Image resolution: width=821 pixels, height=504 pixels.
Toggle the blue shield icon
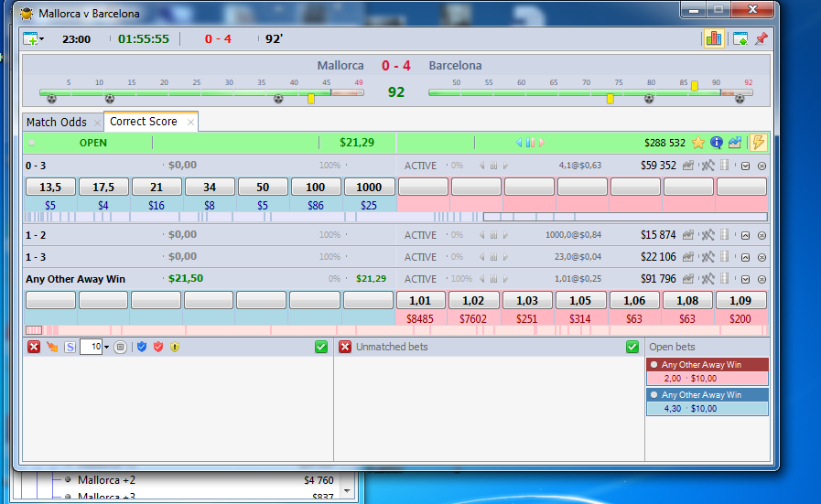(141, 347)
